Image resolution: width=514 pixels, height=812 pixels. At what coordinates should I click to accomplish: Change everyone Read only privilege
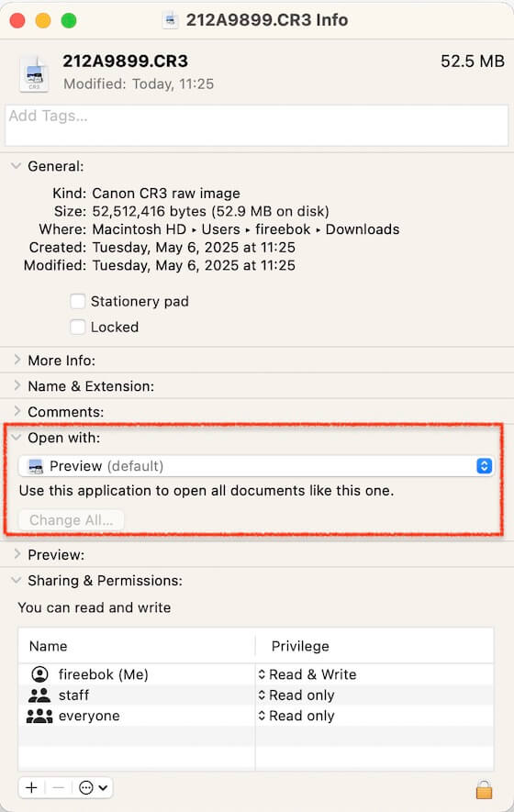pos(296,716)
